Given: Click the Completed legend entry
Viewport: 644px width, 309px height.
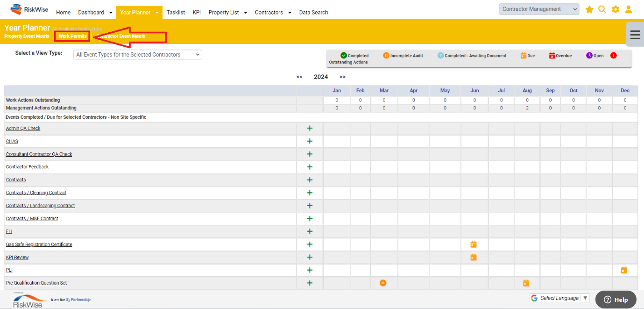Looking at the screenshot, I should 354,56.
